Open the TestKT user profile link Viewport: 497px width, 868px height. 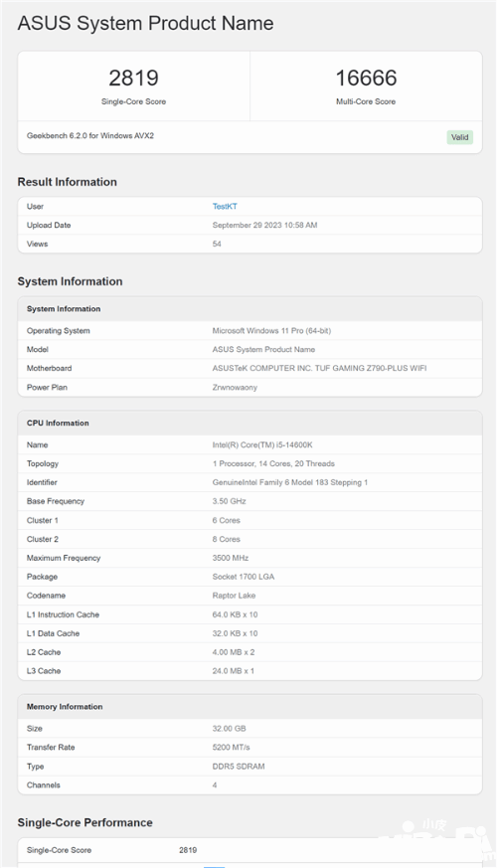coord(225,206)
